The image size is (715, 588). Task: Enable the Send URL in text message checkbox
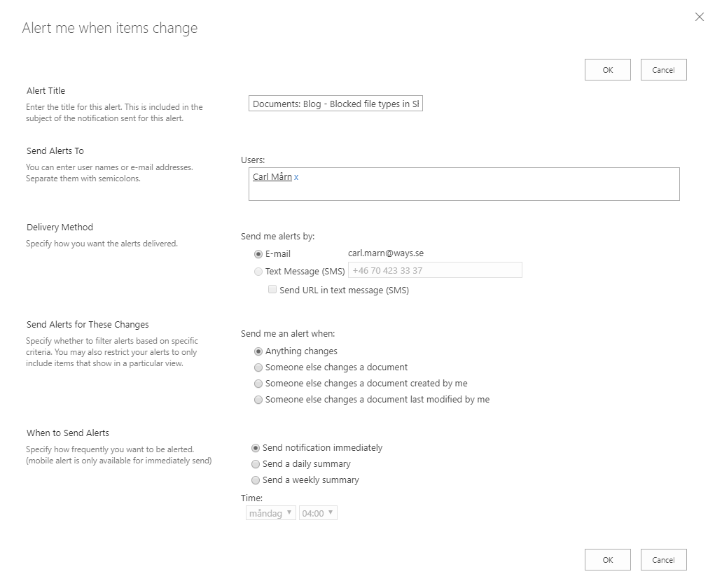tap(272, 289)
